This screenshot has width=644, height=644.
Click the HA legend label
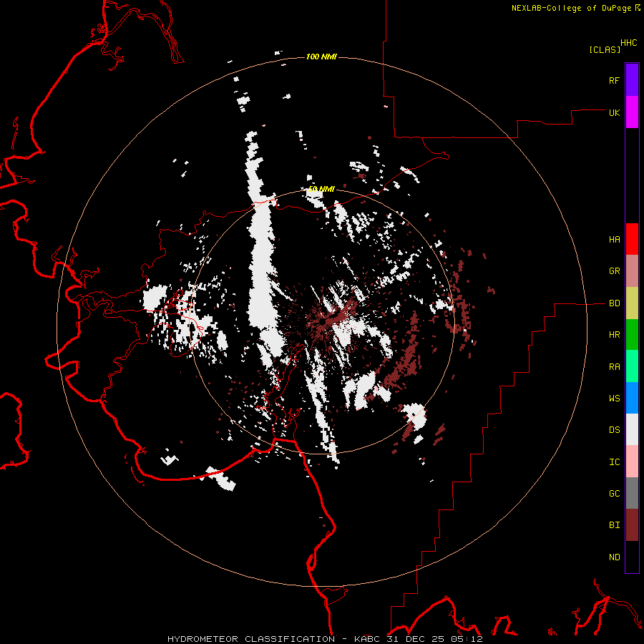[614, 240]
